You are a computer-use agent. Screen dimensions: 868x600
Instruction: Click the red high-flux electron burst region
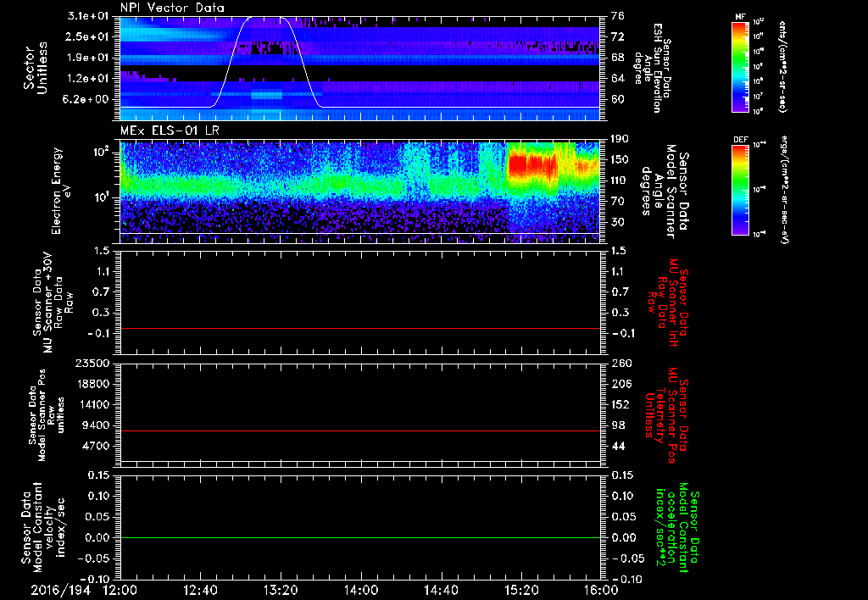(x=531, y=166)
